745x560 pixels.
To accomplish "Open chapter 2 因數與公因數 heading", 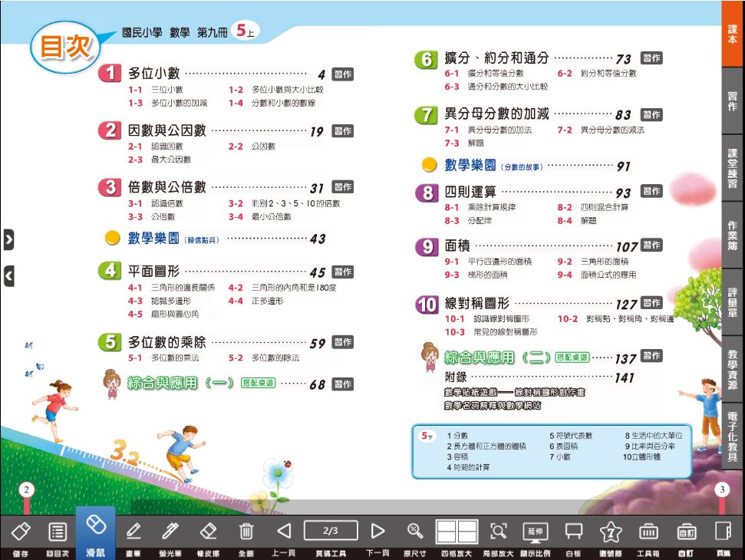I will (x=166, y=130).
